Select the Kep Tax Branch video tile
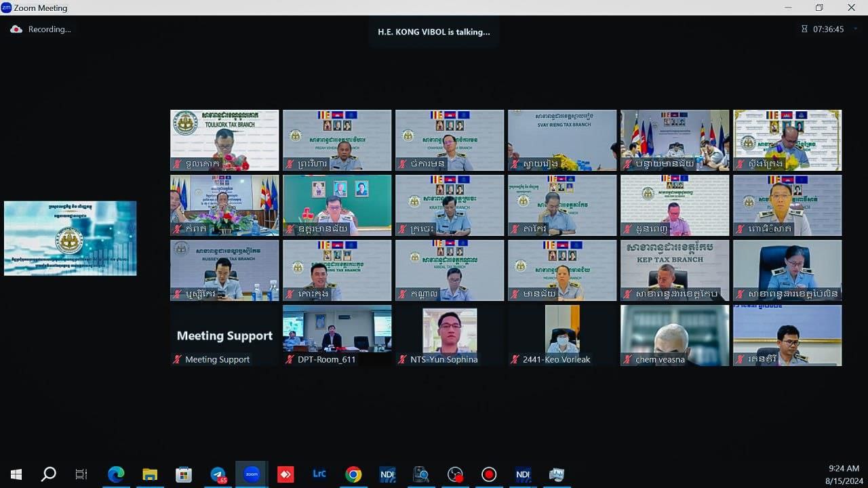 click(674, 270)
